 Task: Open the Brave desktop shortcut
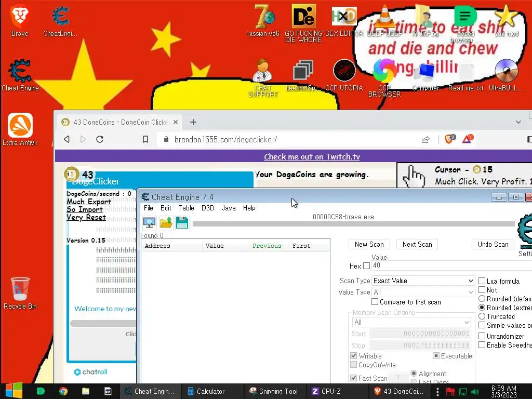20,20
